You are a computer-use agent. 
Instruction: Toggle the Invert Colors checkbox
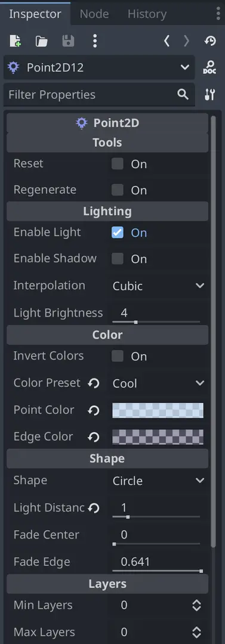click(118, 356)
